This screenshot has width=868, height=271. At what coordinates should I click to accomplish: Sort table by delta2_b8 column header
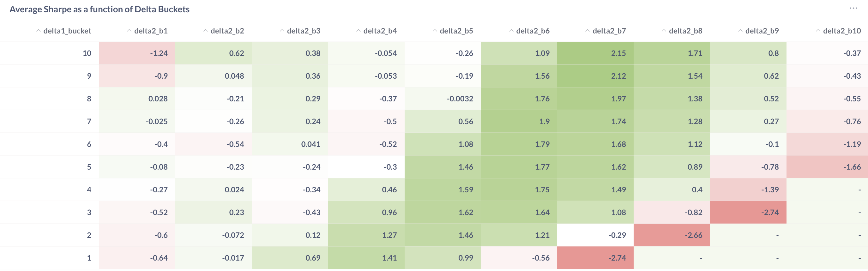coord(685,31)
